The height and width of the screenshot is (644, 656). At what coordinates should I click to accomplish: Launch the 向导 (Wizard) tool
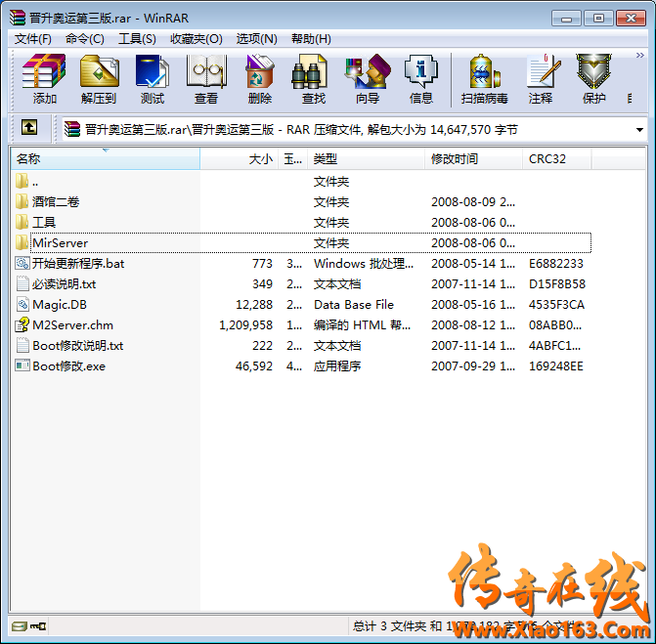pyautogui.click(x=368, y=79)
